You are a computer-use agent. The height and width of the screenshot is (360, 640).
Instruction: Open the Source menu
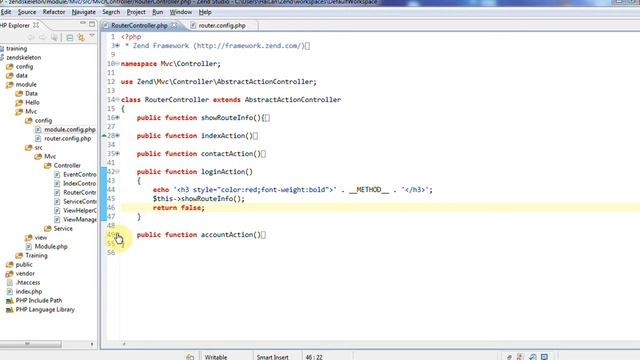coord(27,12)
